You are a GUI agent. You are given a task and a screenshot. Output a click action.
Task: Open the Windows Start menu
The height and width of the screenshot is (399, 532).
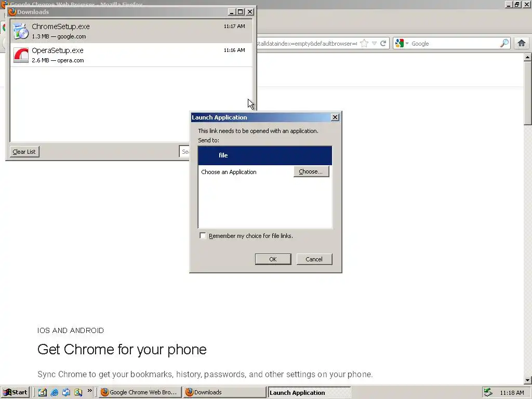(x=15, y=392)
